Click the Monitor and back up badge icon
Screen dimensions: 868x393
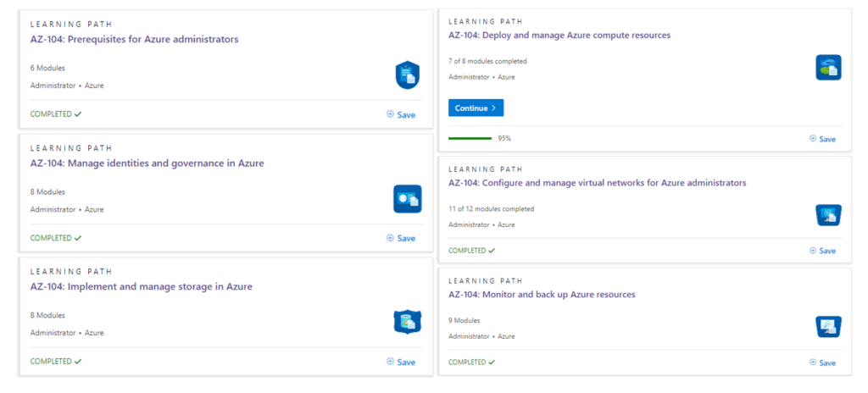tap(829, 327)
